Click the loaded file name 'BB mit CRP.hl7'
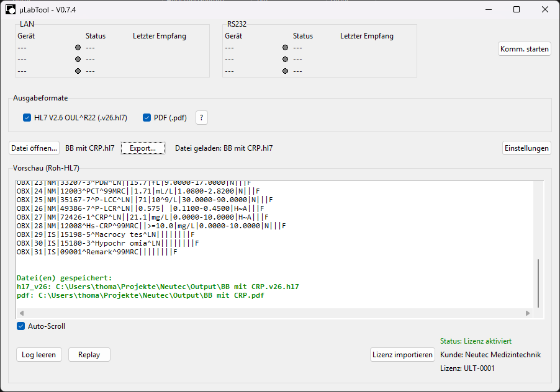 (x=89, y=148)
